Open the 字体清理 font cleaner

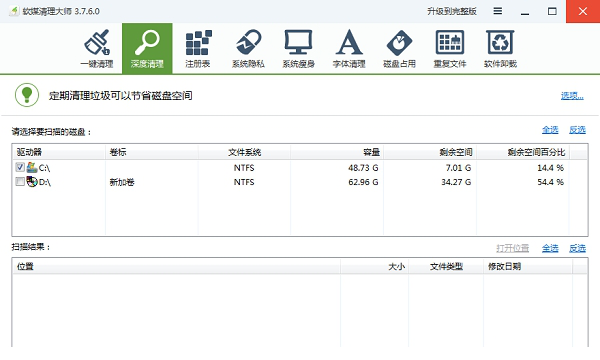pos(349,49)
